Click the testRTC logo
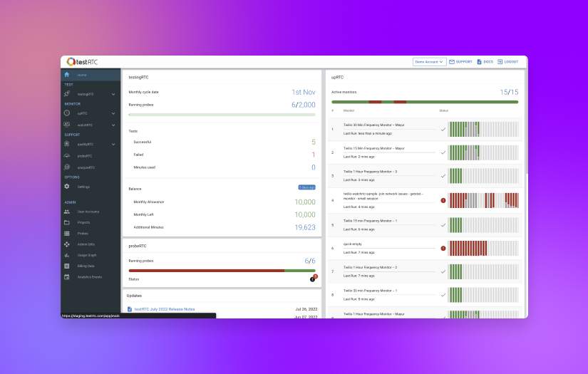Viewport: 588px width, 374px height. click(x=82, y=62)
